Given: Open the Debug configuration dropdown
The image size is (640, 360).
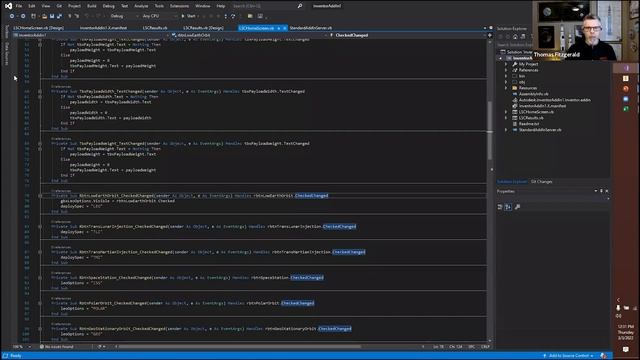Looking at the screenshot, I should [124, 16].
